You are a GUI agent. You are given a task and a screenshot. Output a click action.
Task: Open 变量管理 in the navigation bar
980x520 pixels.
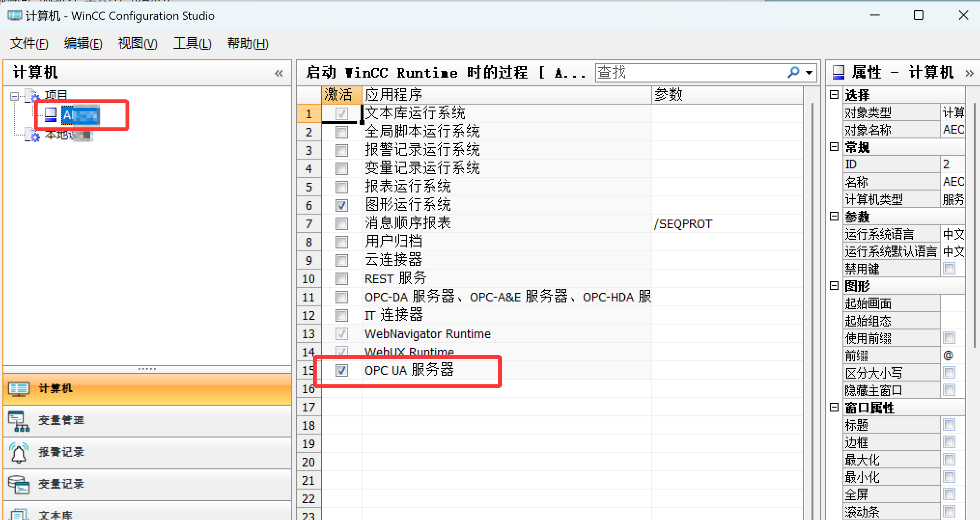[x=147, y=421]
